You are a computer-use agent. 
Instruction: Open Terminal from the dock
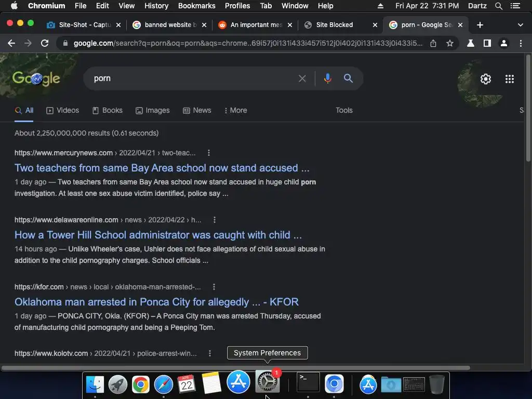pyautogui.click(x=308, y=382)
